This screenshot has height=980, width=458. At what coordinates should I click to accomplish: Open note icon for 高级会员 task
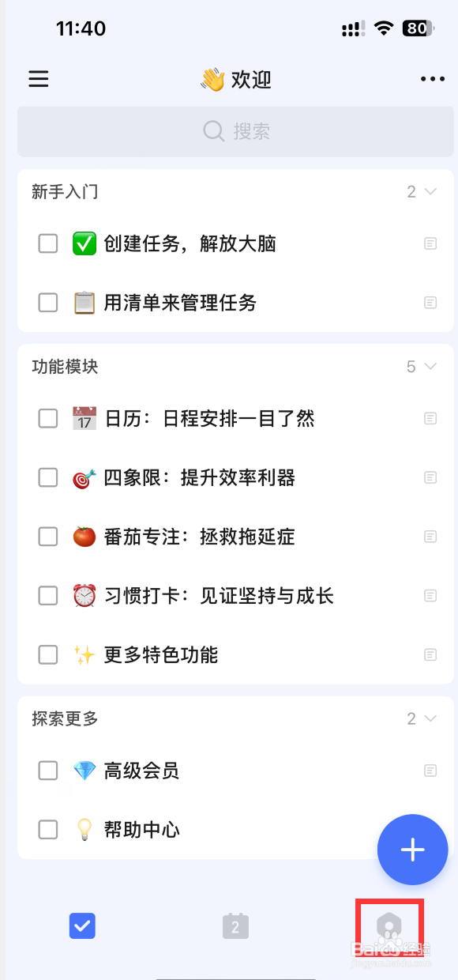[430, 771]
